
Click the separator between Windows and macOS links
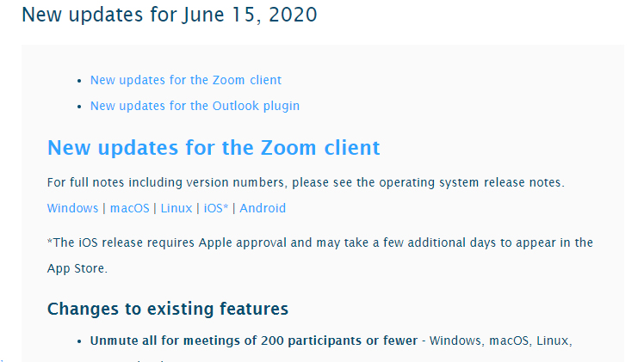tap(104, 208)
